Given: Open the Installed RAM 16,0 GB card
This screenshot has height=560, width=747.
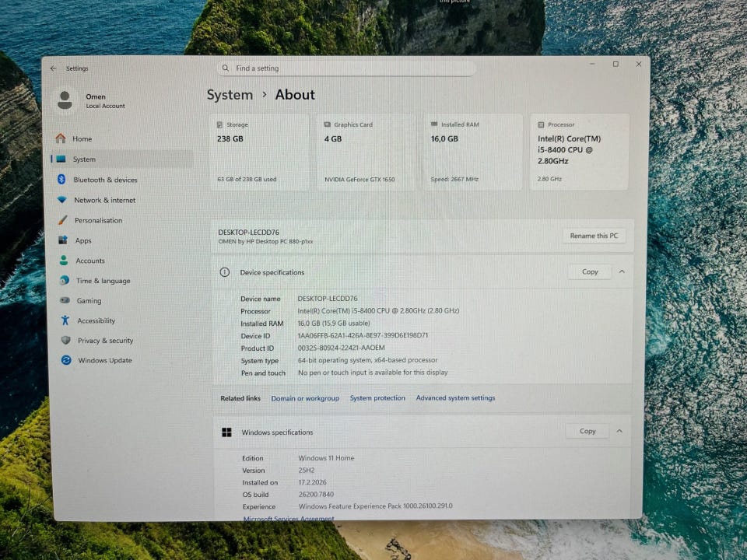Looking at the screenshot, I should click(x=472, y=152).
